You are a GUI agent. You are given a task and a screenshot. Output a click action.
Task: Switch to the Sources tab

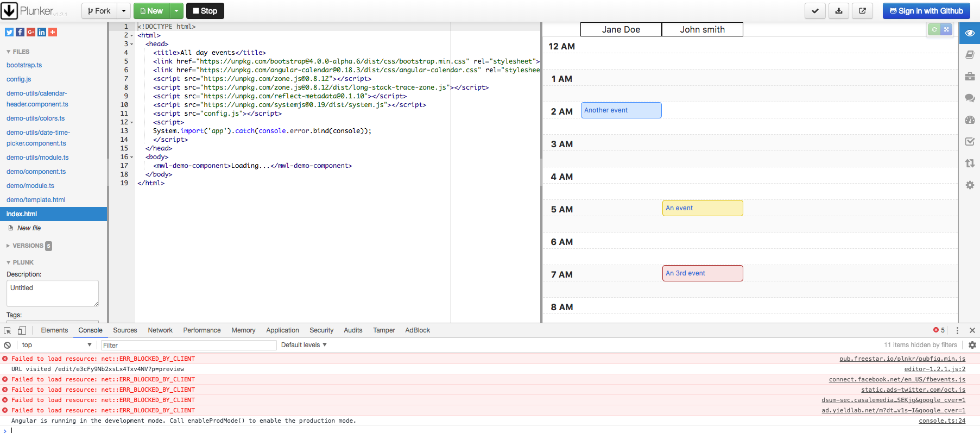click(x=125, y=330)
